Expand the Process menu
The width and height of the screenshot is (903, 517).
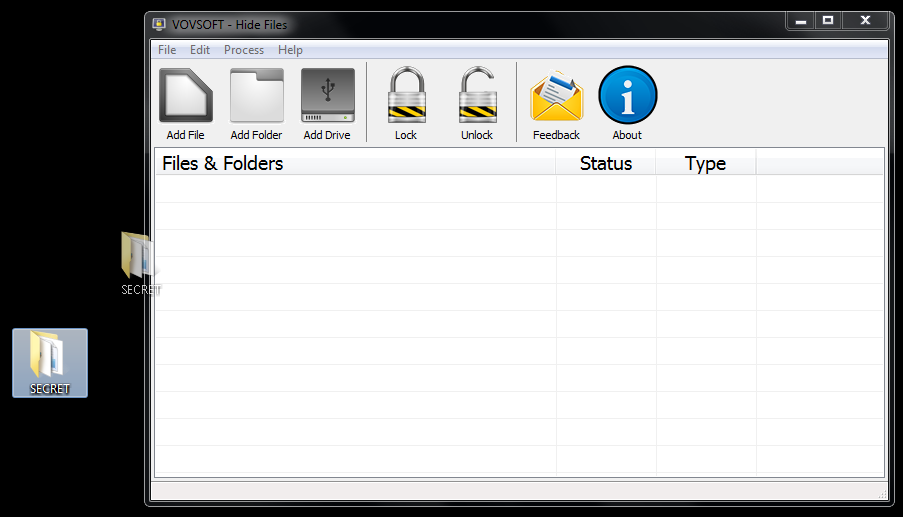[244, 50]
